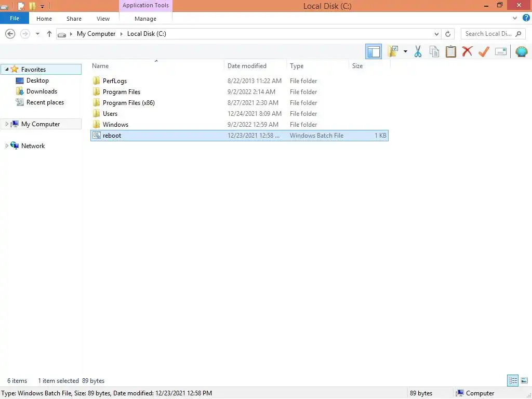Screen dimensions: 532x399
Task: Delete reboot with the red X icon
Action: coord(467,51)
